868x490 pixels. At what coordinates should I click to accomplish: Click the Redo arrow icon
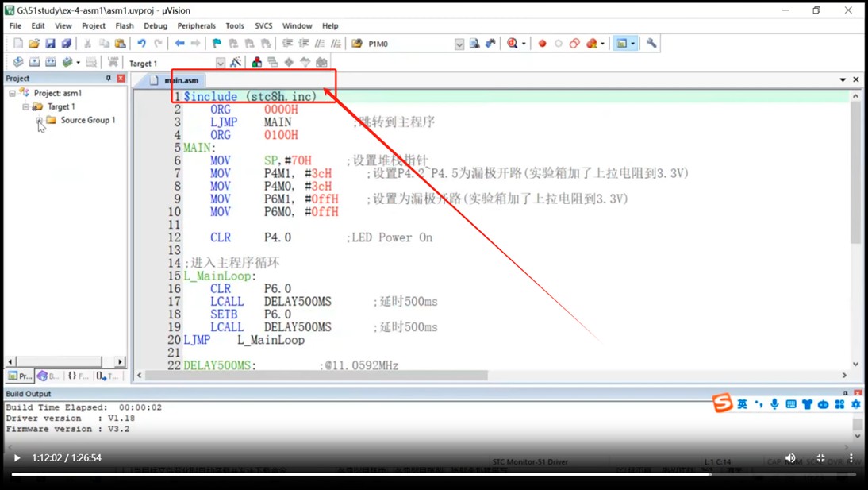pyautogui.click(x=158, y=43)
